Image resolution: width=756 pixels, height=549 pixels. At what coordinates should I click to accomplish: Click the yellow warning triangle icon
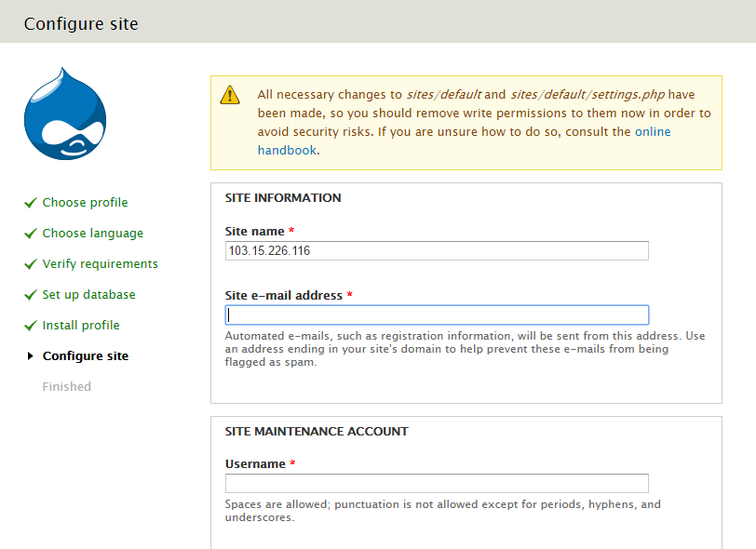click(229, 95)
